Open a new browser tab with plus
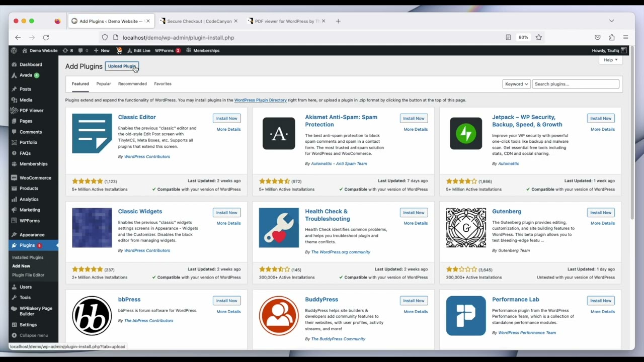The width and height of the screenshot is (644, 362). pyautogui.click(x=338, y=21)
